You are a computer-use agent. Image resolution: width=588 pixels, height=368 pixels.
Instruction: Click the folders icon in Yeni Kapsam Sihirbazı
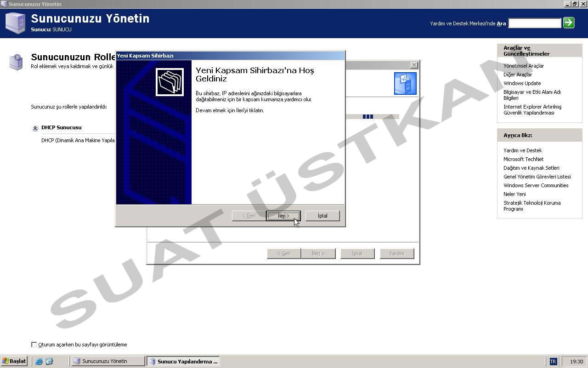170,82
